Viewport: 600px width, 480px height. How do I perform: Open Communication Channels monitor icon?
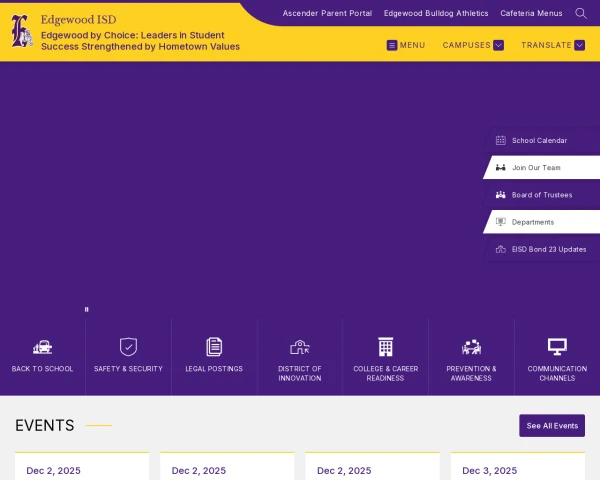(557, 347)
